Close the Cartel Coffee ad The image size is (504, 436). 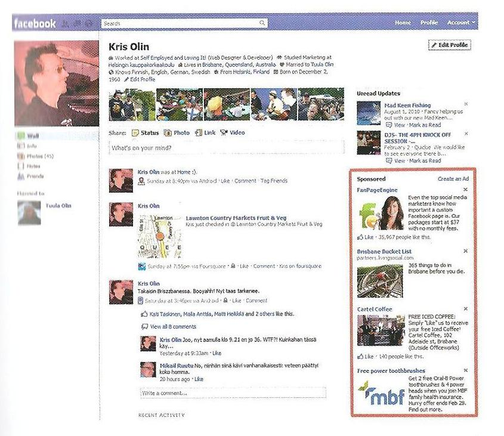point(465,309)
